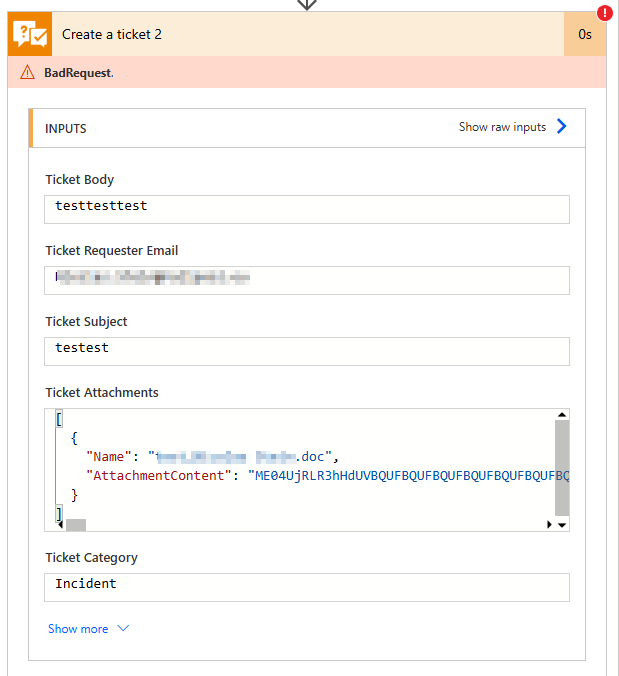Click the Ticket Requester Email field
Screen dimensions: 619x676
[x=307, y=280]
